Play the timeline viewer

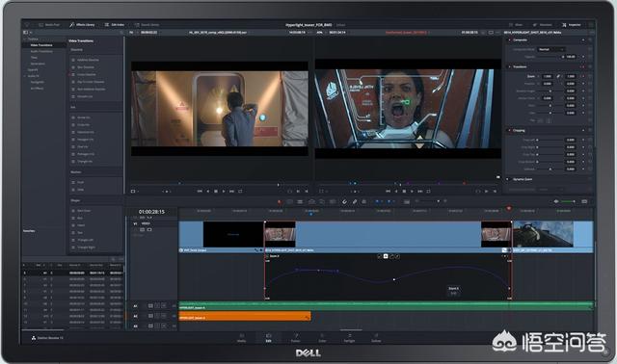[x=412, y=192]
